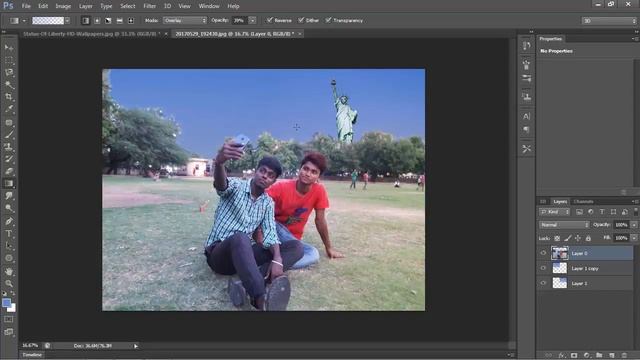Open the layer Fill dropdown arrow

pos(634,238)
